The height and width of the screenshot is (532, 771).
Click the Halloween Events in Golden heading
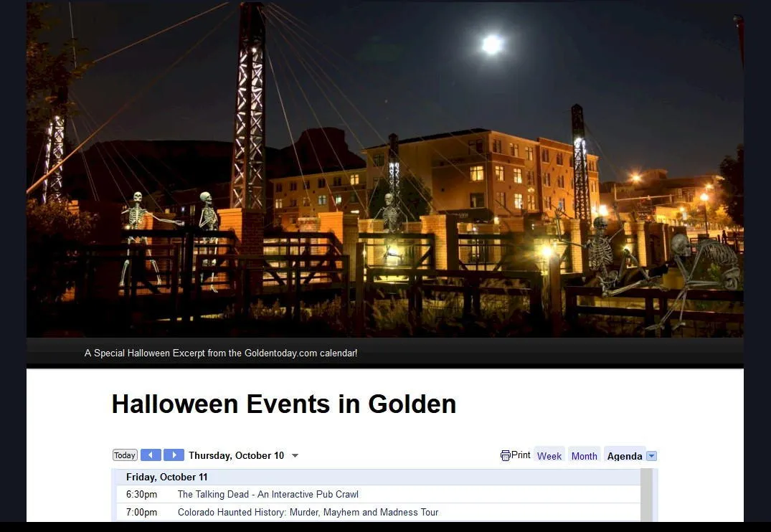(284, 404)
